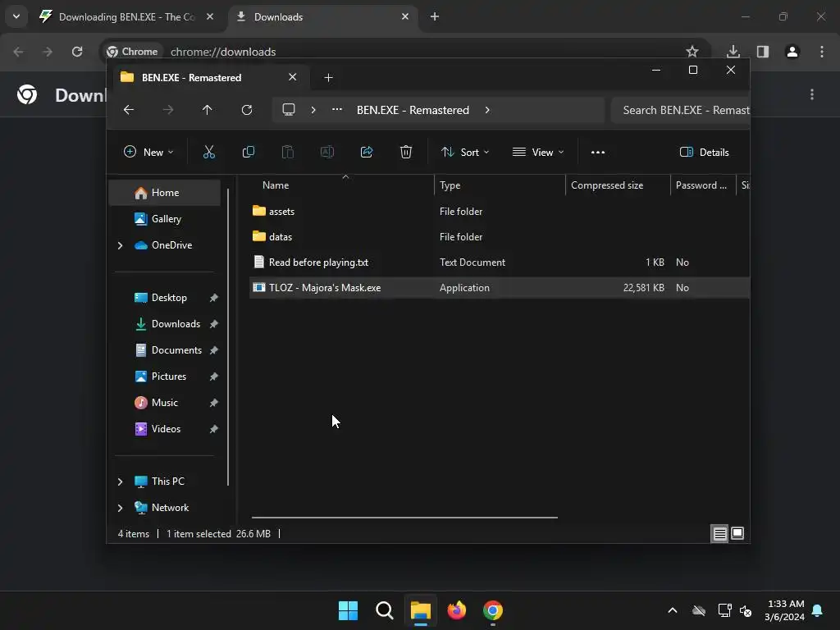Show hidden system tray icons
Image resolution: width=840 pixels, height=630 pixels.
[x=673, y=610]
